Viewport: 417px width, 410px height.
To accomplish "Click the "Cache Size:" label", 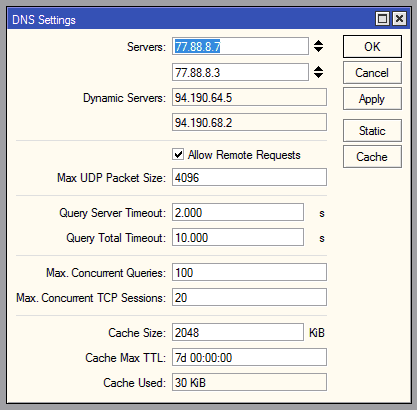I will 137,333.
